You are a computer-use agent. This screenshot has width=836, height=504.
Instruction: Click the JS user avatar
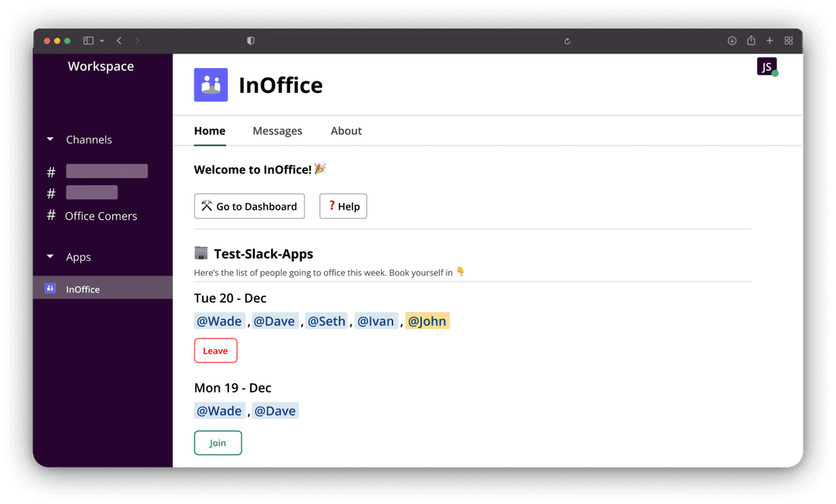tap(766, 67)
